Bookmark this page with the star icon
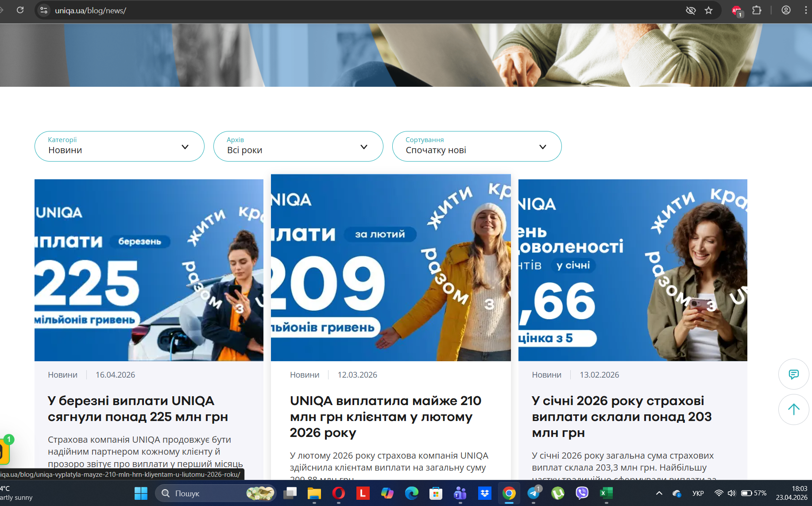Image resolution: width=812 pixels, height=506 pixels. [x=708, y=10]
